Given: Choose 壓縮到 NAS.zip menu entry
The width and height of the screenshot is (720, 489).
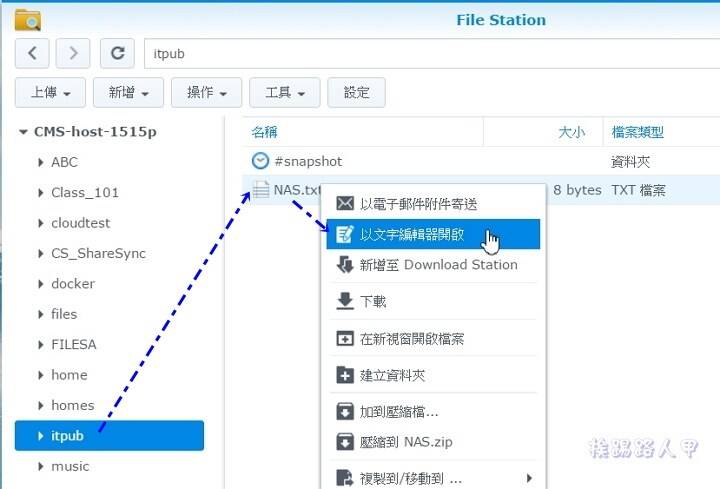Looking at the screenshot, I should [x=433, y=442].
